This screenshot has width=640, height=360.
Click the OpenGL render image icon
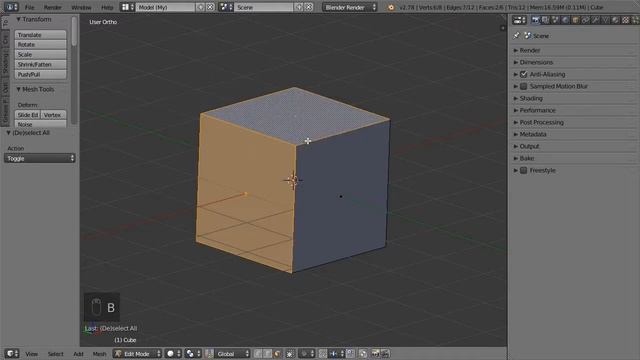pyautogui.click(x=376, y=353)
